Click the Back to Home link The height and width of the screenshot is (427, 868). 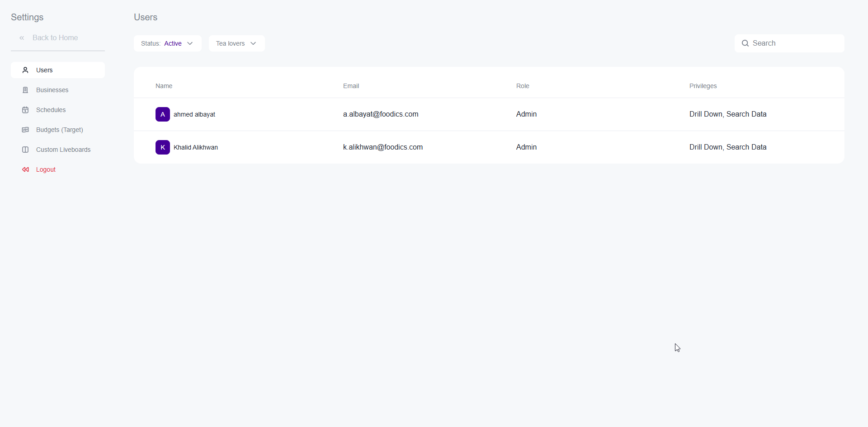(55, 38)
